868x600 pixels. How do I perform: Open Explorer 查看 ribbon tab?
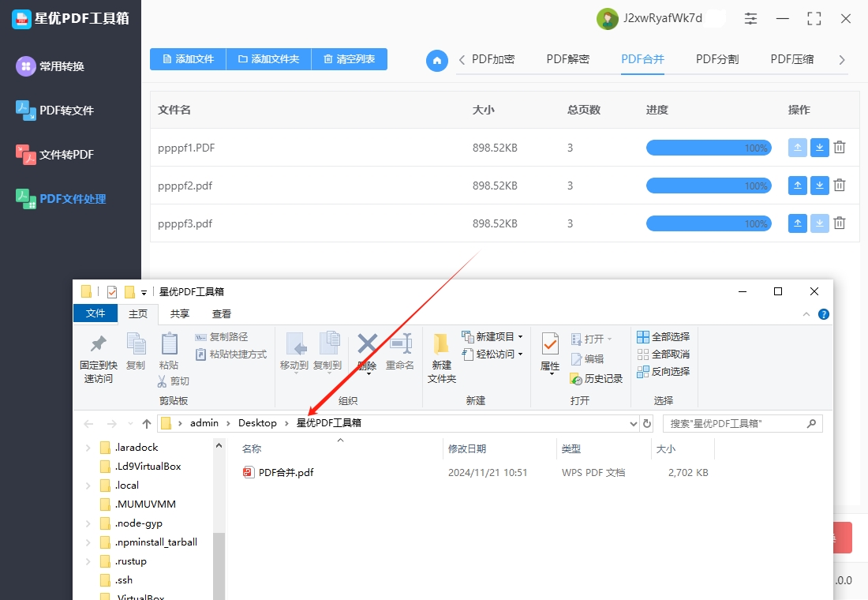point(222,314)
